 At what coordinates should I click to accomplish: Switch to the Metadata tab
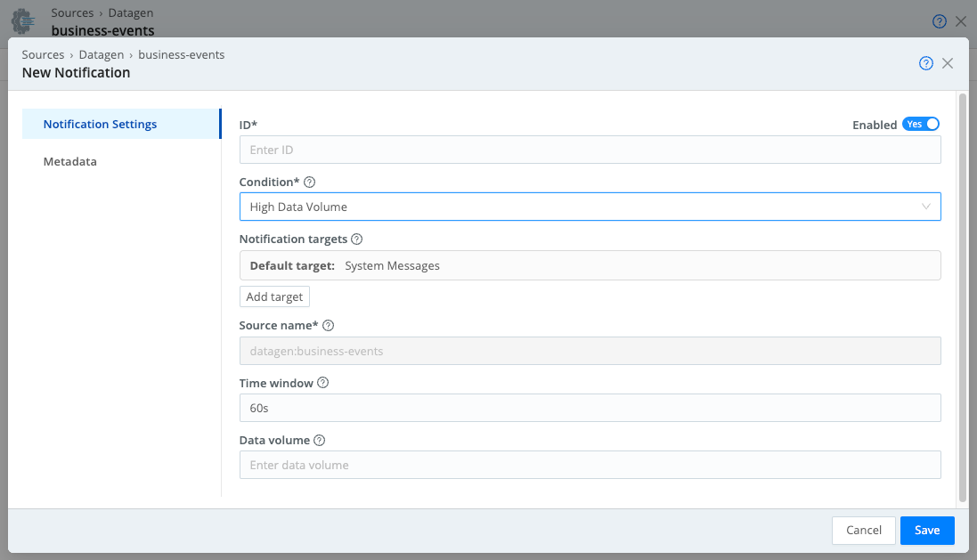69,161
